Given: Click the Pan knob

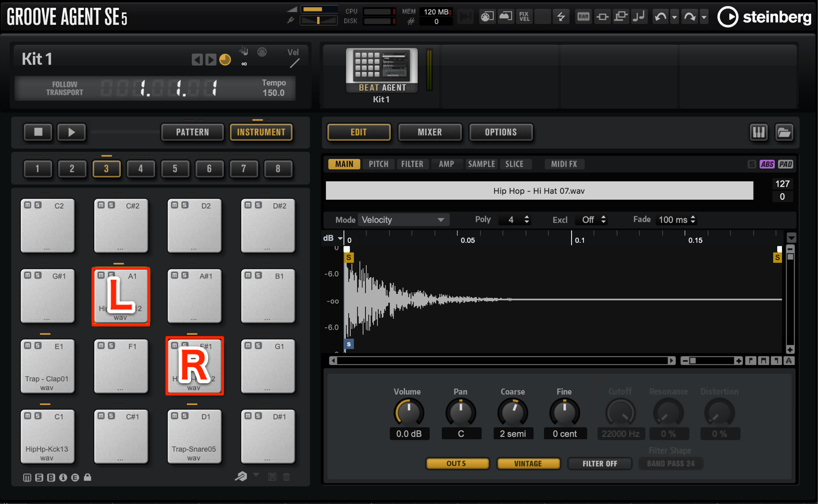Looking at the screenshot, I should click(x=460, y=413).
